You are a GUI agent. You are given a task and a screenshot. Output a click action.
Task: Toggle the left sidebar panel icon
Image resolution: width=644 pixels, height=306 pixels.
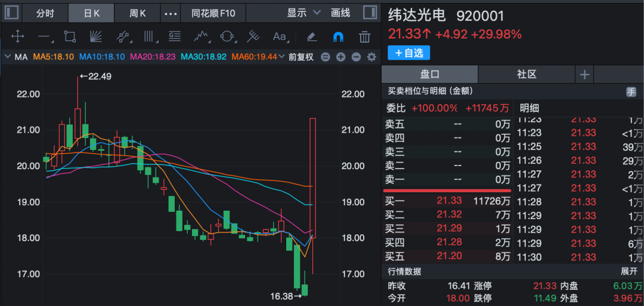pyautogui.click(x=11, y=13)
